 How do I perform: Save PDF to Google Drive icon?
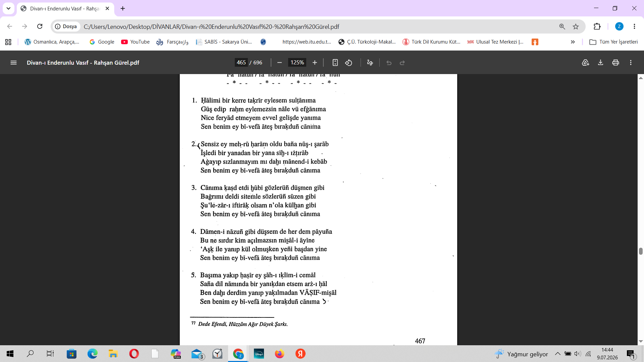[585, 63]
